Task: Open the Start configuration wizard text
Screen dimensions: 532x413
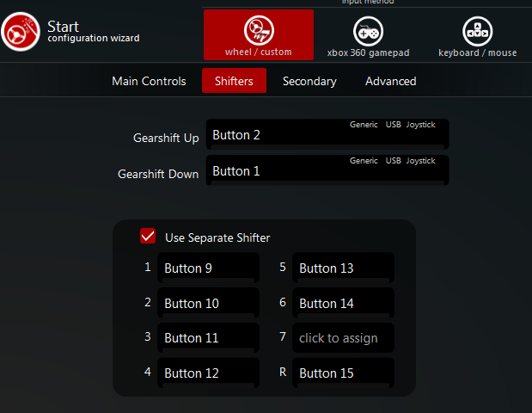Action: pos(94,31)
